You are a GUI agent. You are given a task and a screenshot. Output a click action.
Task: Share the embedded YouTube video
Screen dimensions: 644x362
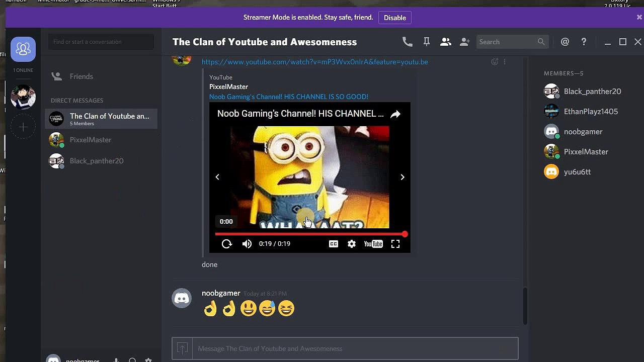pyautogui.click(x=395, y=114)
